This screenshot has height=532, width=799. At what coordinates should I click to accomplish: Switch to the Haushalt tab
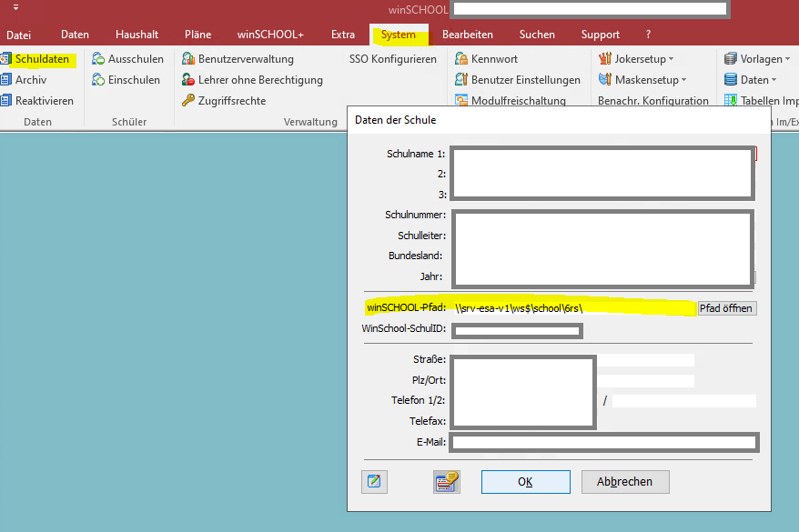[137, 35]
